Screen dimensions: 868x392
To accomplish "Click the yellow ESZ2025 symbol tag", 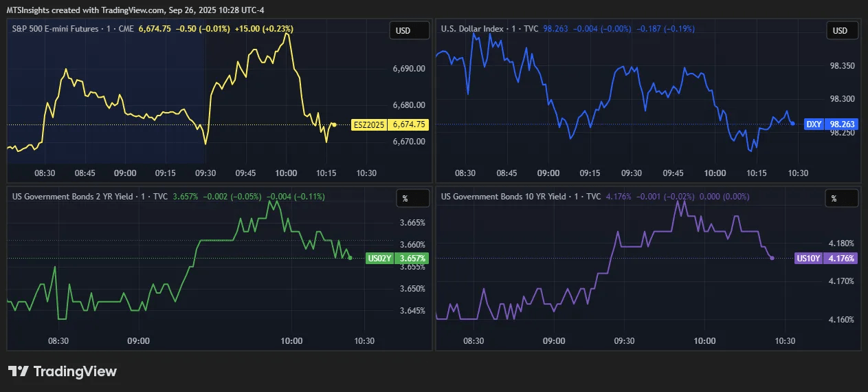I will pos(370,124).
